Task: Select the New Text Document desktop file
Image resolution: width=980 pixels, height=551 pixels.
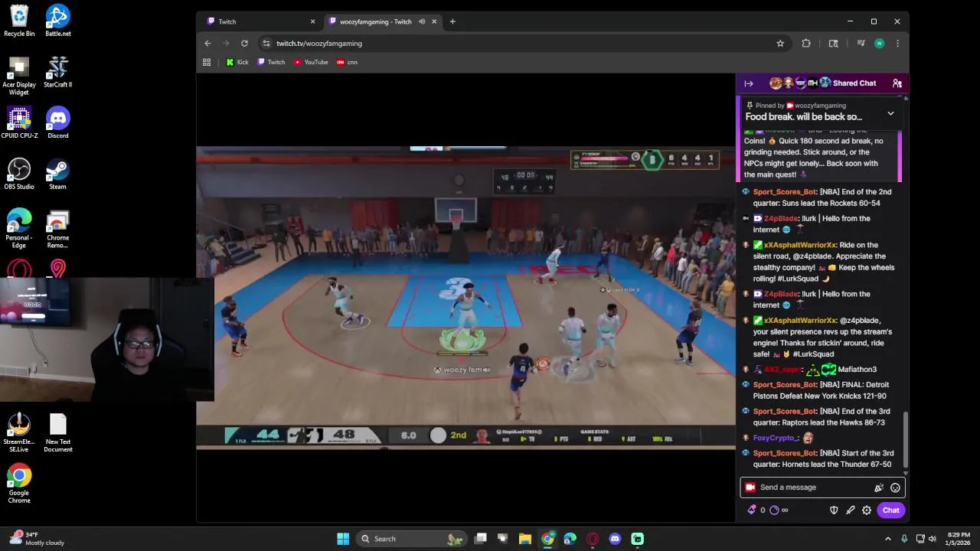Action: (58, 433)
